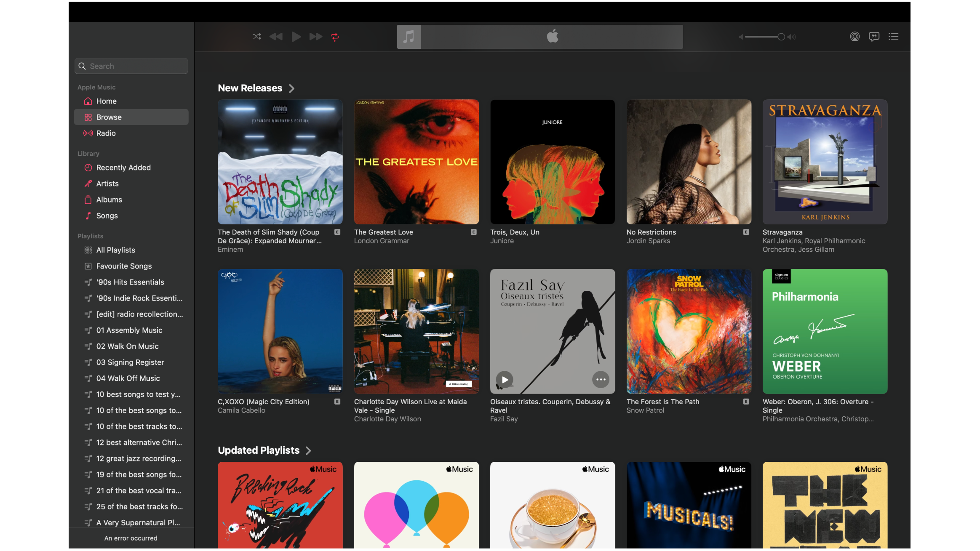Adjust the volume slider
The image size is (980, 551).
coord(780,37)
